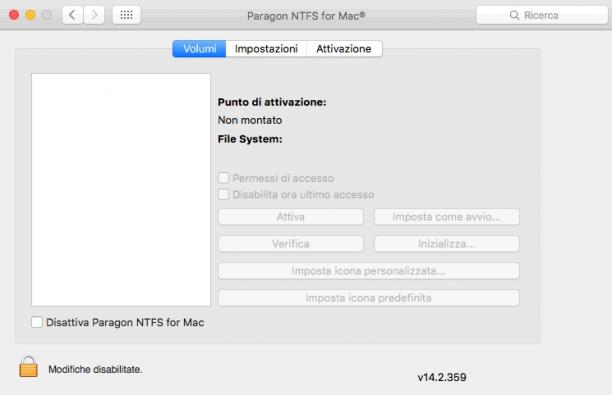Go forward with the right arrow button

pyautogui.click(x=94, y=15)
